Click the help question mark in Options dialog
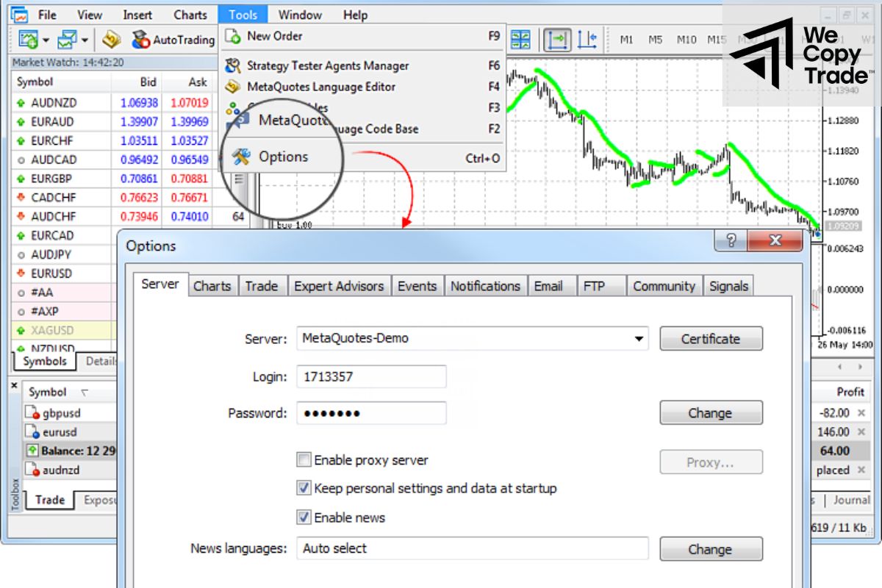Screen dimensions: 882x588 [x=731, y=241]
